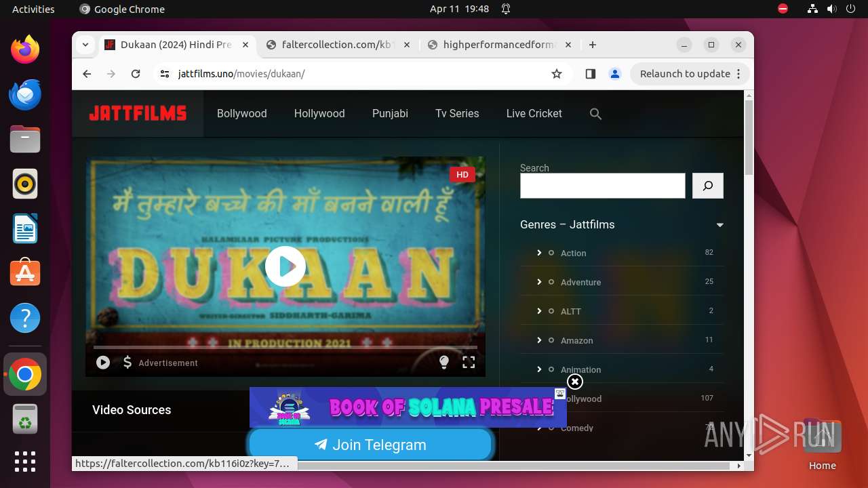Click the ad choices icon on banner
This screenshot has height=488, width=868.
tap(560, 394)
